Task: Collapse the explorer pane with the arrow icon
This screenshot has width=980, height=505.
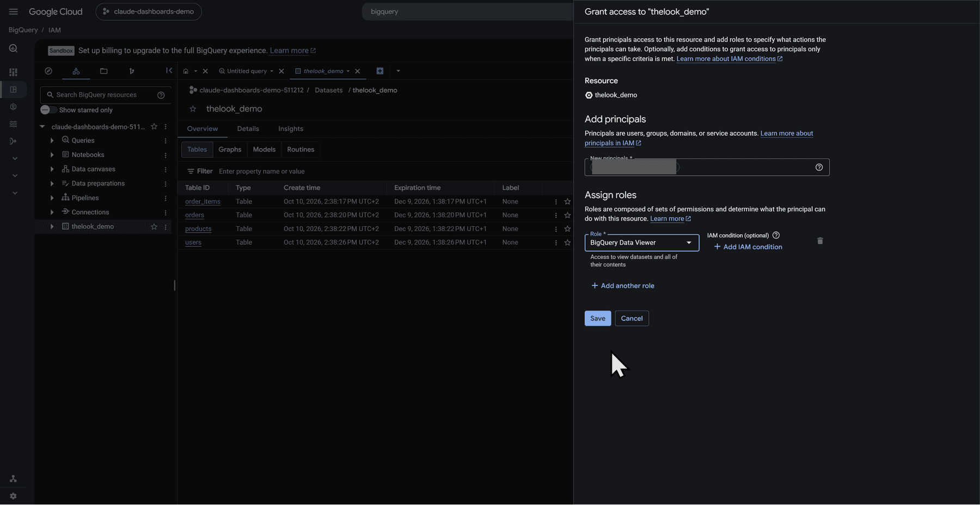Action: [x=169, y=70]
